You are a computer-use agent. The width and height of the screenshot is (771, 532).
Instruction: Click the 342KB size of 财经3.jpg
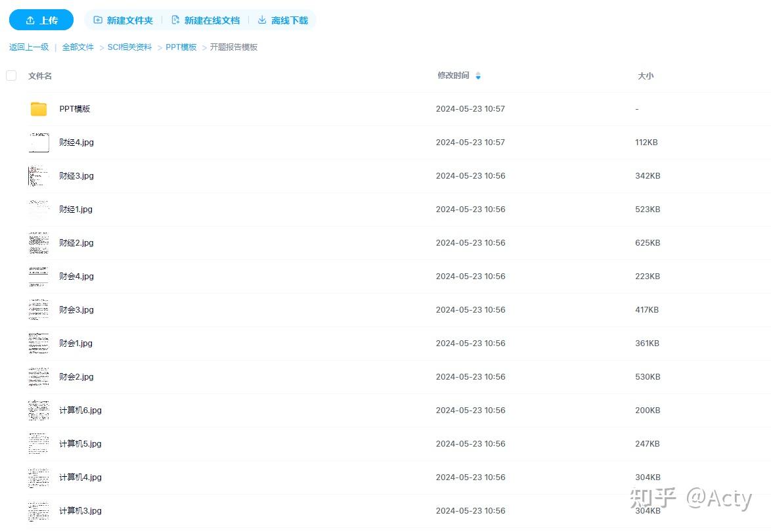pos(648,175)
